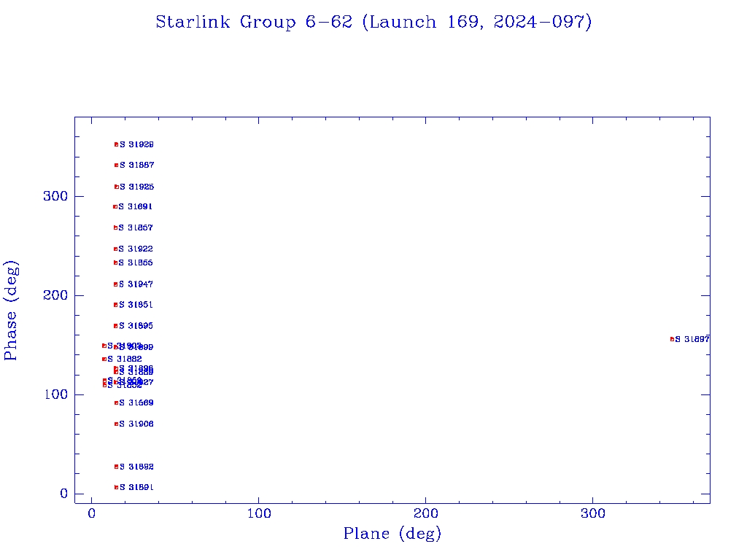Click the S 31922 satellite label
Viewport: 747px width, 560px height.
coord(136,249)
